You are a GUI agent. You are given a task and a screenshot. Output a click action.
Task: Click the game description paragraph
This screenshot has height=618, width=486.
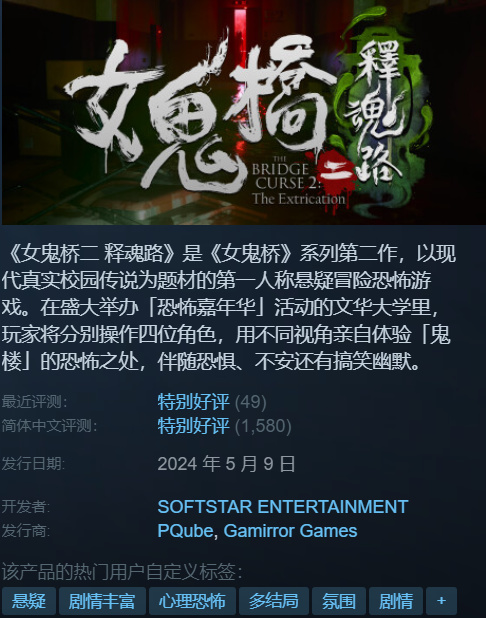(229, 307)
